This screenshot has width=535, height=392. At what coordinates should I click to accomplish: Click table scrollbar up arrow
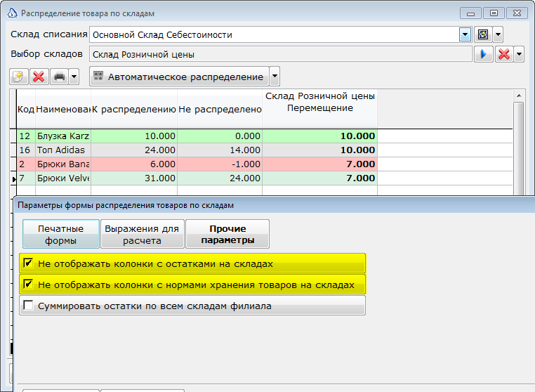point(519,96)
